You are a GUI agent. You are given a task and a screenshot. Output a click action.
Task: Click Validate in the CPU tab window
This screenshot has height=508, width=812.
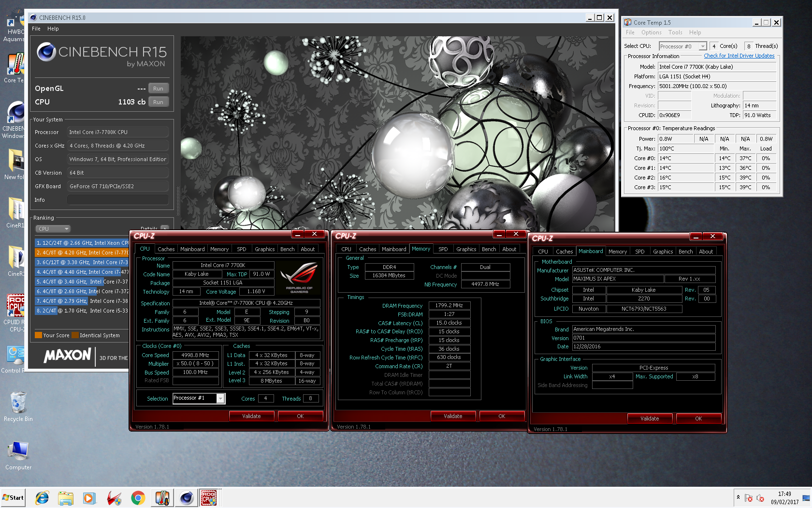[x=251, y=416]
